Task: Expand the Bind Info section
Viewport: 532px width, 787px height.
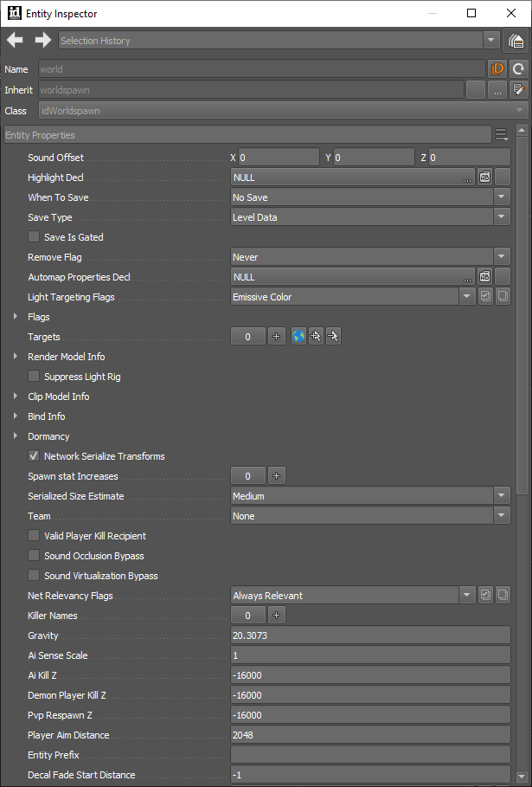Action: (16, 416)
